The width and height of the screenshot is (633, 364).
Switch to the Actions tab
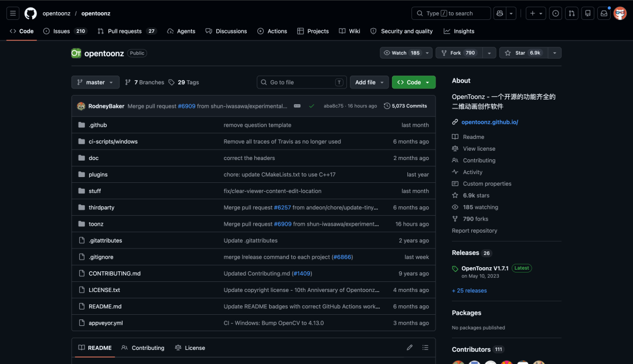[x=272, y=31]
